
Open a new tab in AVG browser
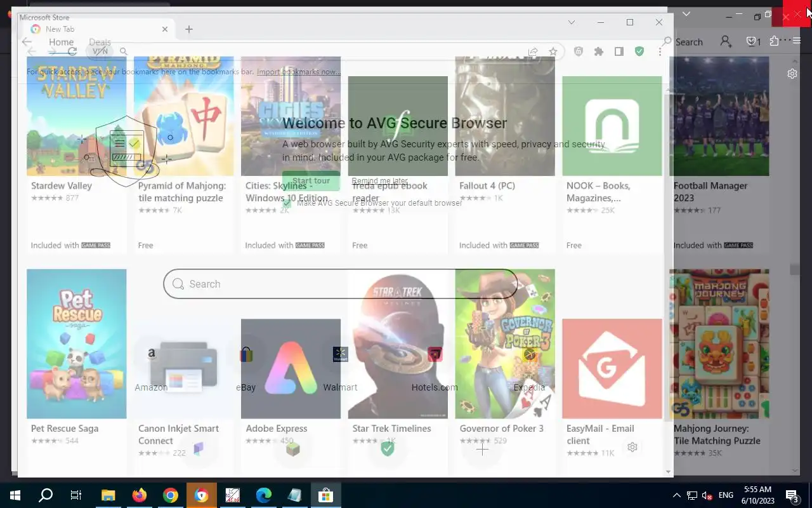click(x=188, y=29)
